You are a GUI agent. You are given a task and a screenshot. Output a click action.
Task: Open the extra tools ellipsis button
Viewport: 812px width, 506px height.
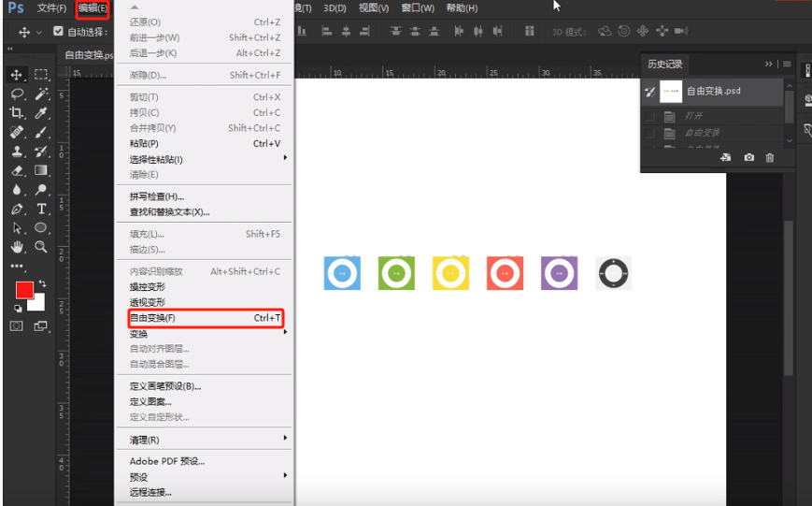coord(17,266)
